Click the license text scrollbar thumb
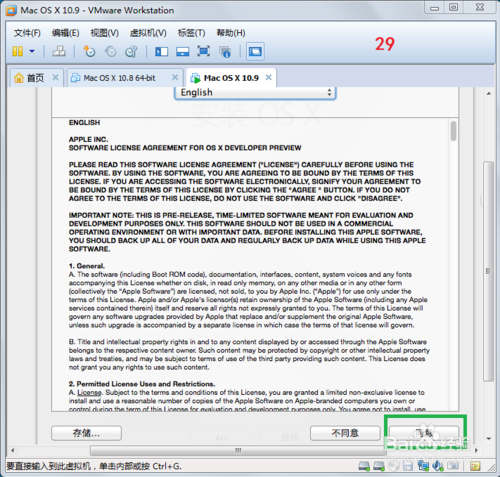 tap(453, 131)
